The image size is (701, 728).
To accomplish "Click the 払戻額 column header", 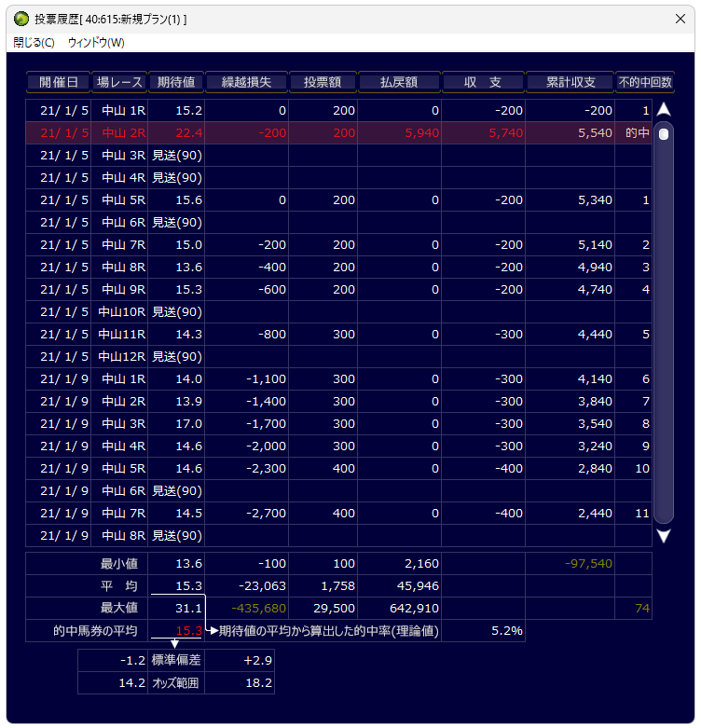I will coord(399,82).
